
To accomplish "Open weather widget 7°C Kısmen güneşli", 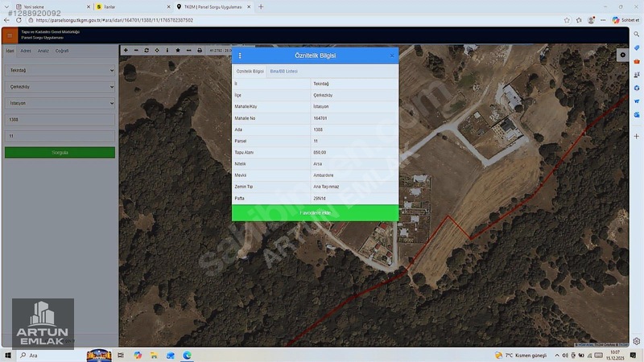I will point(521,355).
